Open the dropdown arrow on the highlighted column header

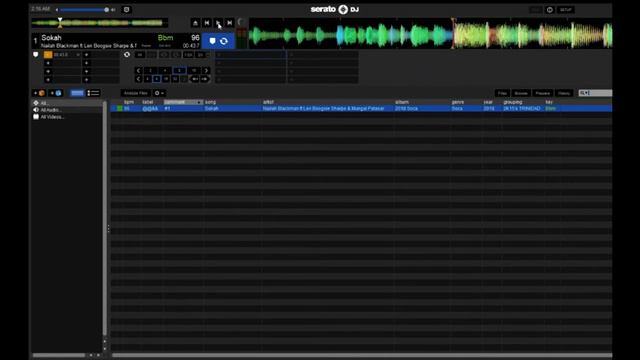199,102
